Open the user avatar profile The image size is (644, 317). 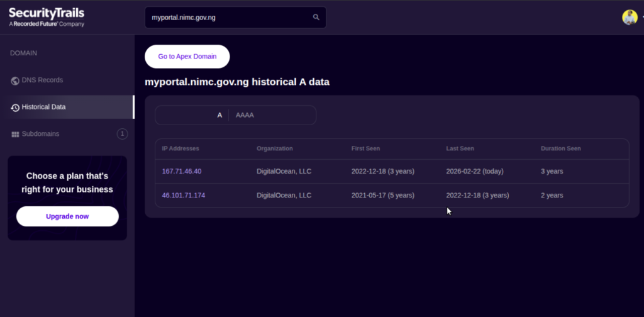pos(630,18)
